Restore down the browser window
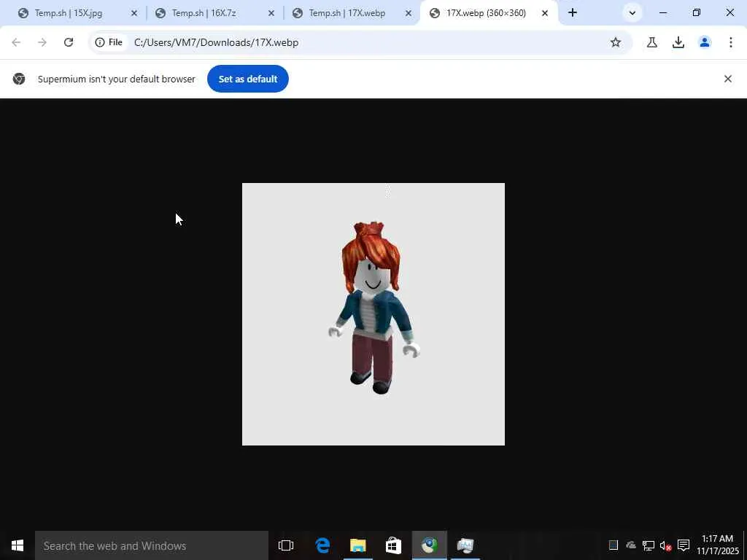 (697, 13)
